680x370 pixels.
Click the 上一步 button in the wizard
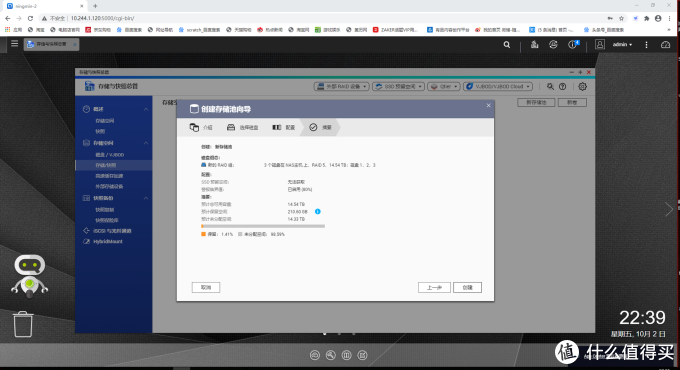434,288
